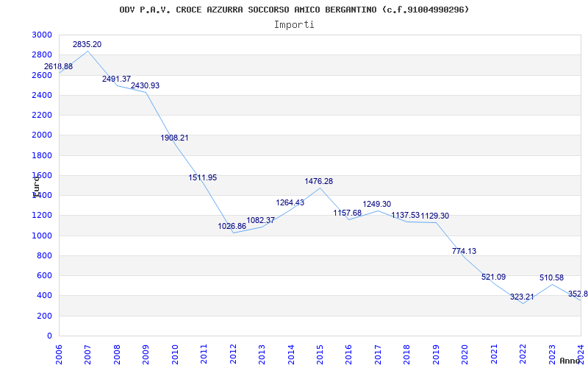Click the 2019 year axis label
This screenshot has height=368, width=588.
pyautogui.click(x=436, y=354)
